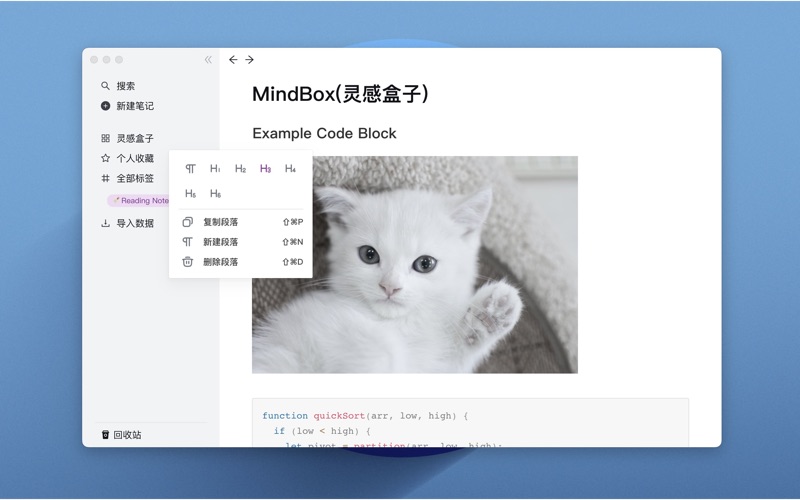Open 回收站 recycle bin
Screen dimensions: 800x500
pyautogui.click(x=127, y=435)
